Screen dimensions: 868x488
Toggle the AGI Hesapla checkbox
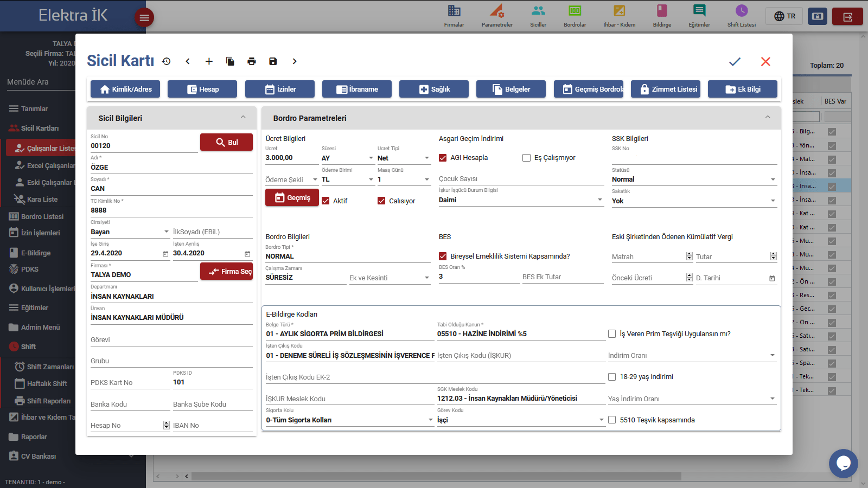click(x=443, y=158)
